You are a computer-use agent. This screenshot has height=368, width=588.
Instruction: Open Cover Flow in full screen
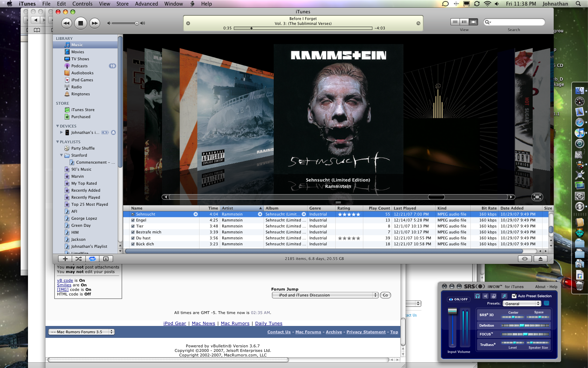coord(537,197)
